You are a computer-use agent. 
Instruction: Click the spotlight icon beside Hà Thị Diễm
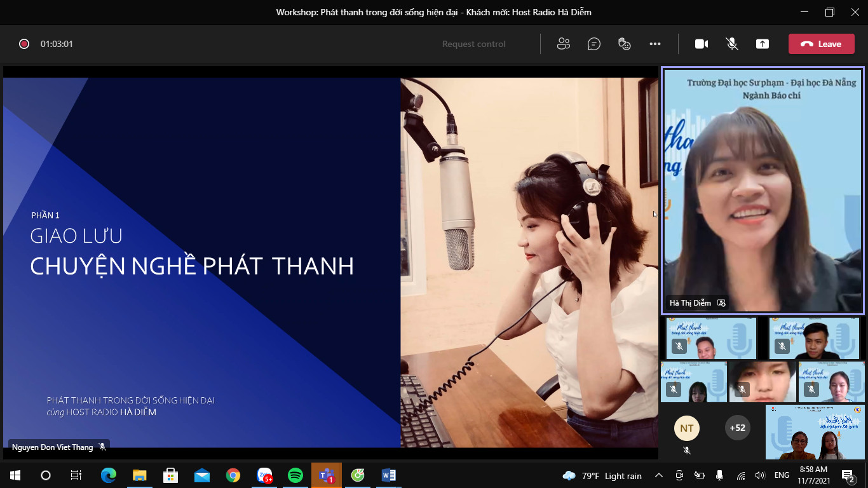[721, 303]
